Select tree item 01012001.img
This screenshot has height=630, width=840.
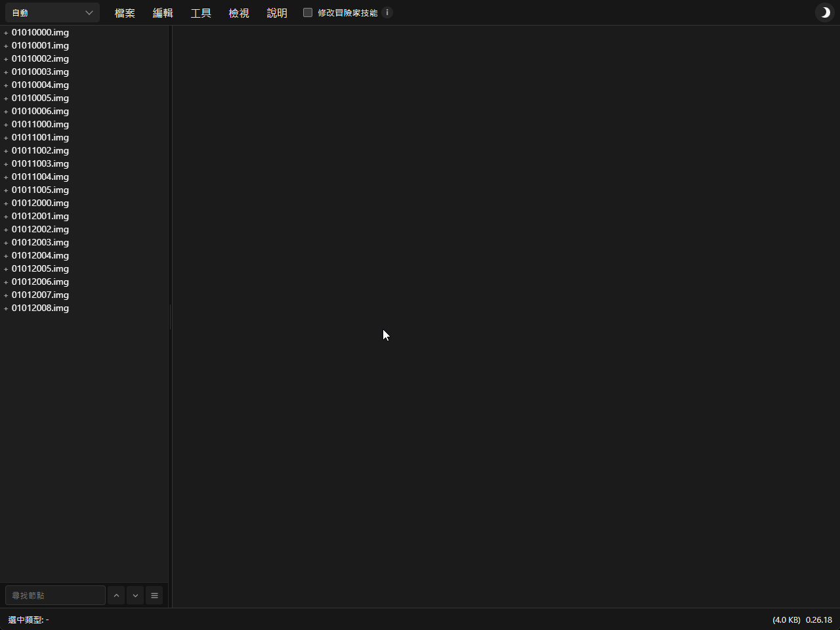click(x=40, y=216)
